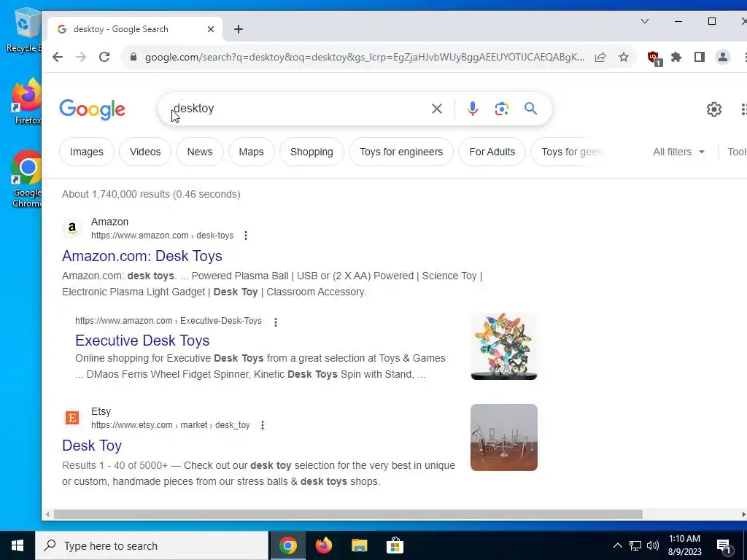Screen dimensions: 747x560
Task: Share this page icon in address bar
Action: [600, 57]
